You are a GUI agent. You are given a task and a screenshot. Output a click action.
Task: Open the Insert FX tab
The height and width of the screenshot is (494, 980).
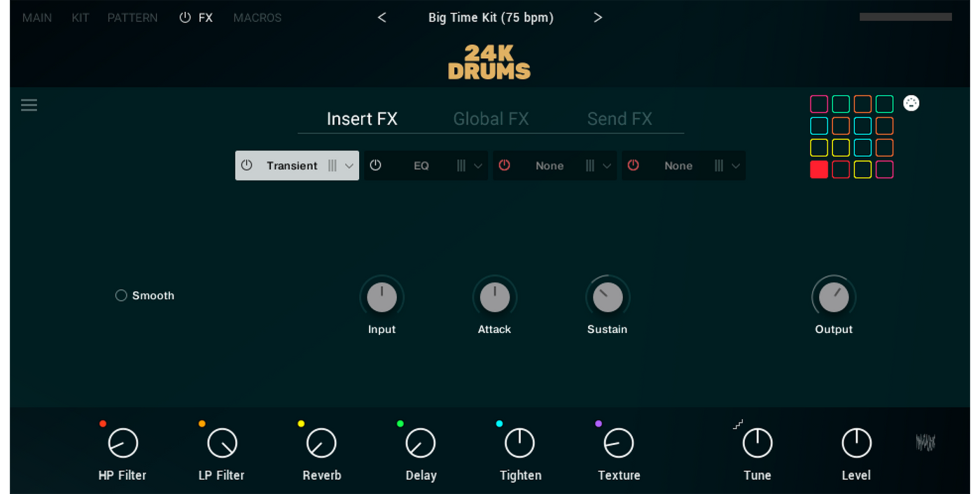coord(362,119)
